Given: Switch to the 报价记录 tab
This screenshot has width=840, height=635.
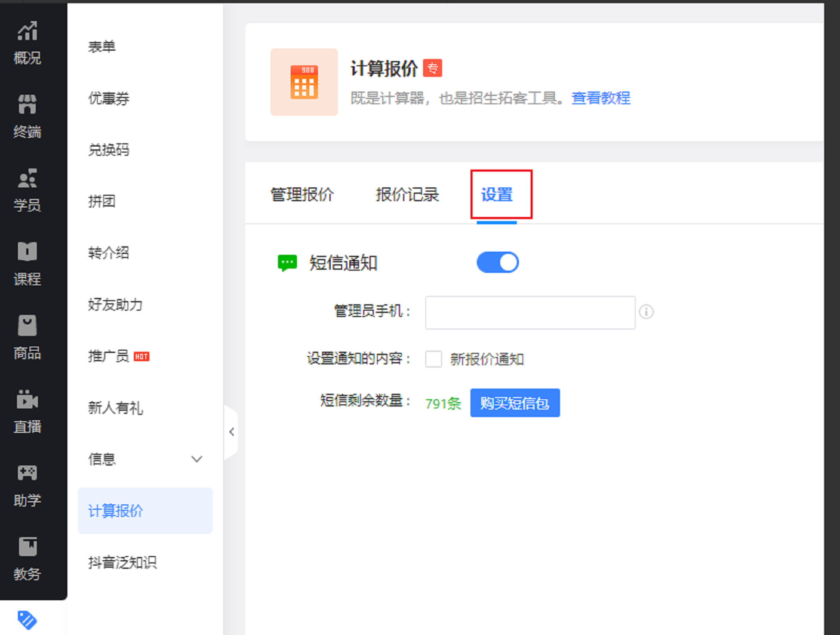Looking at the screenshot, I should point(407,195).
